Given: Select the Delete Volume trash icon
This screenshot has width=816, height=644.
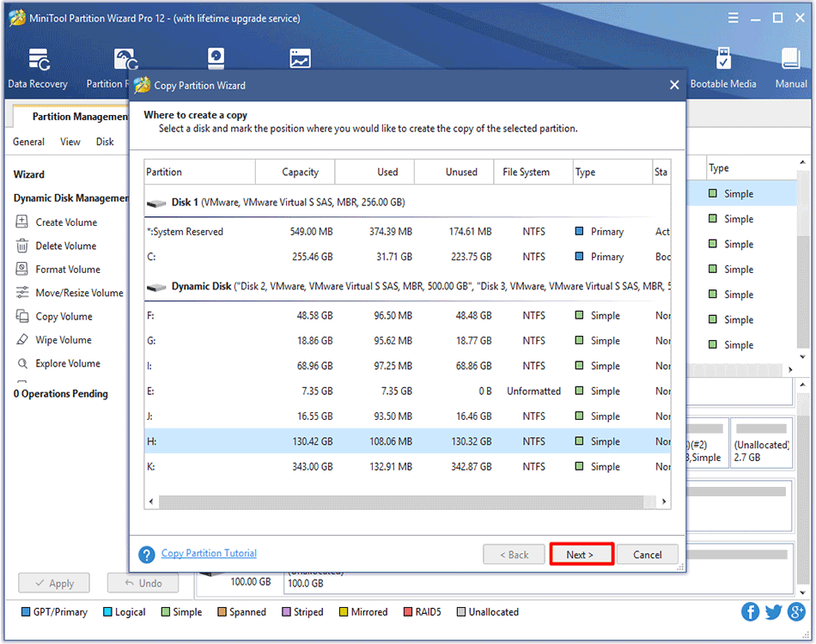Looking at the screenshot, I should (x=22, y=246).
